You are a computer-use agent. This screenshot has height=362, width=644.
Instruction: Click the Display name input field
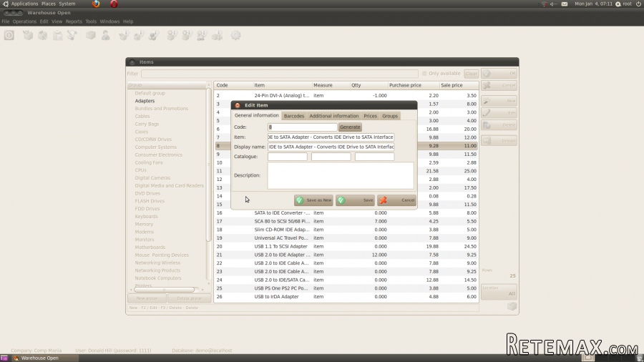click(331, 147)
